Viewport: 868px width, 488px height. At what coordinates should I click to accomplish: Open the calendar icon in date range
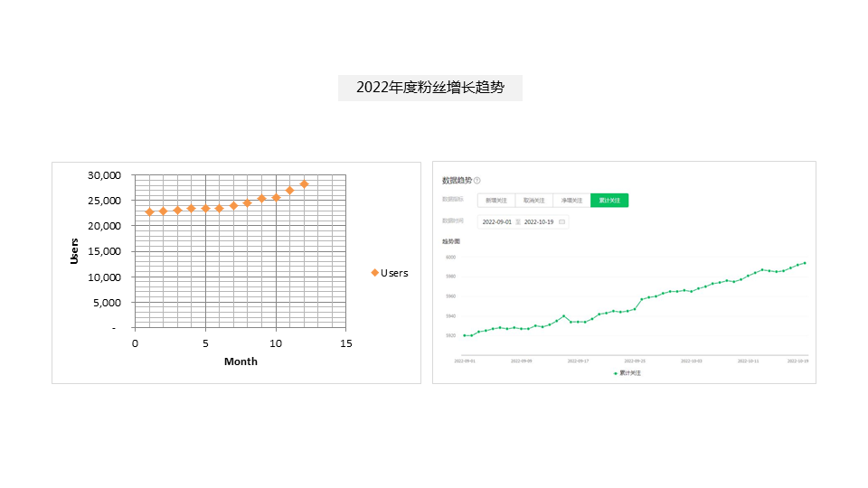point(561,221)
